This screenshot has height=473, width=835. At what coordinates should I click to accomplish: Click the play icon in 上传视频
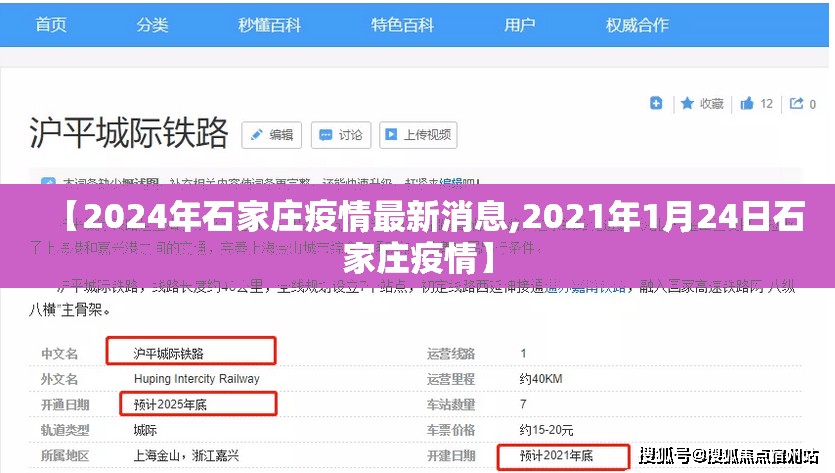[x=391, y=135]
